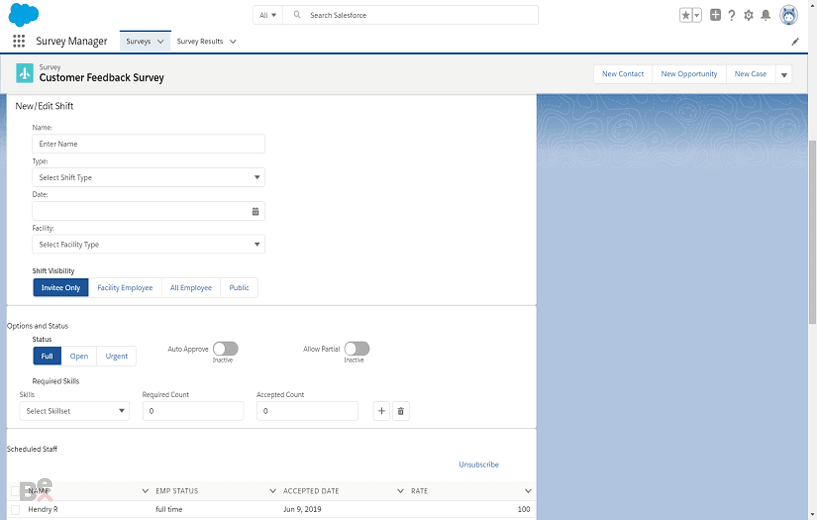The height and width of the screenshot is (520, 817).
Task: Open the setup gear icon
Action: click(x=749, y=16)
